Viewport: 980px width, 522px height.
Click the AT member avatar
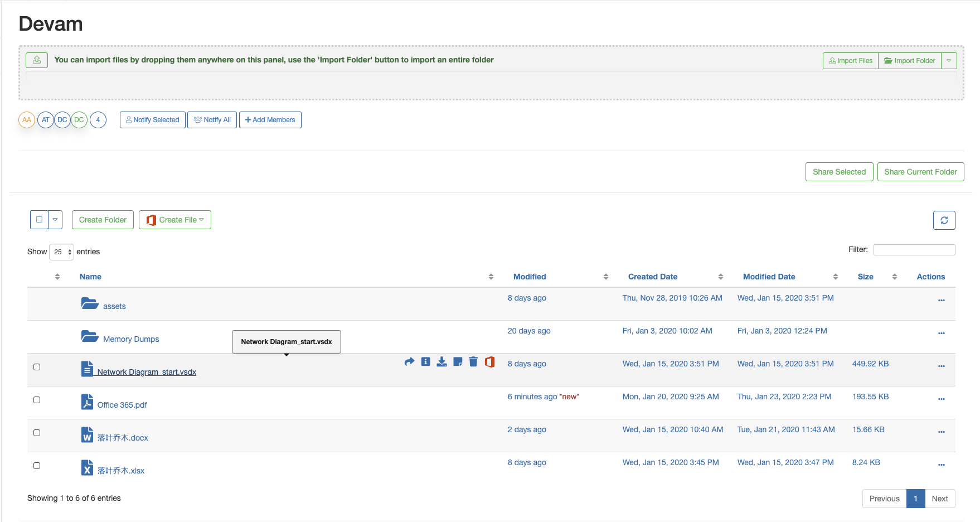[46, 120]
